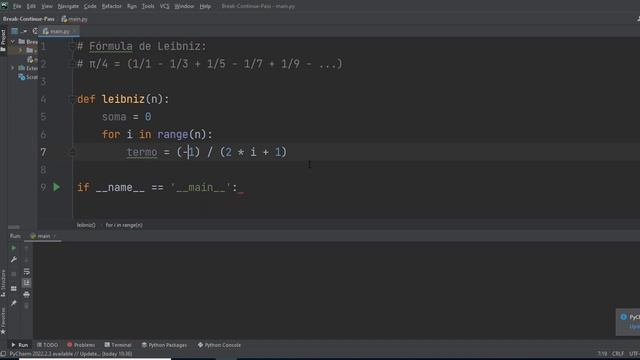Click the fold marker on line 7
Image resolution: width=640 pixels, height=360 pixels.
coord(72,152)
